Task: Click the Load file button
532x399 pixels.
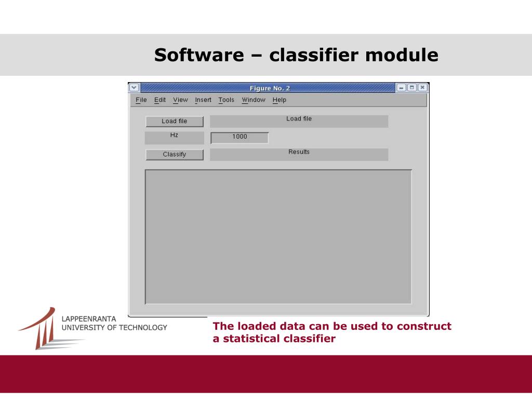Action: 175,121
